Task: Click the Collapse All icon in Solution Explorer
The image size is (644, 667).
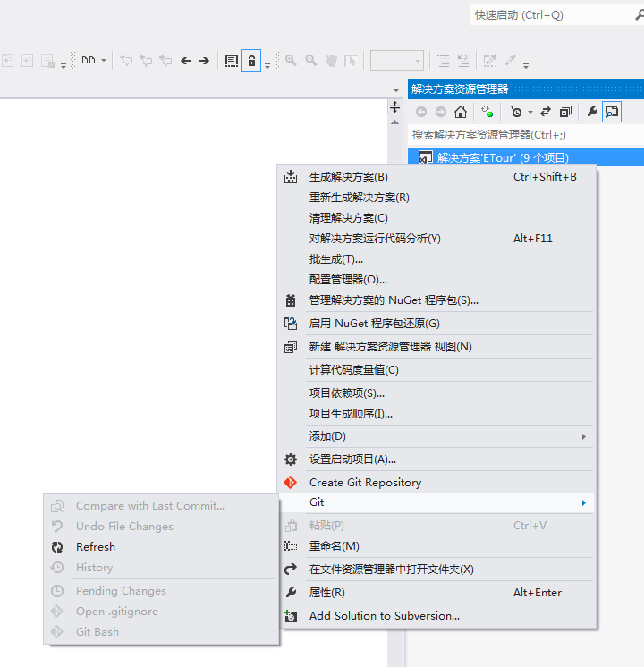Action: 565,112
